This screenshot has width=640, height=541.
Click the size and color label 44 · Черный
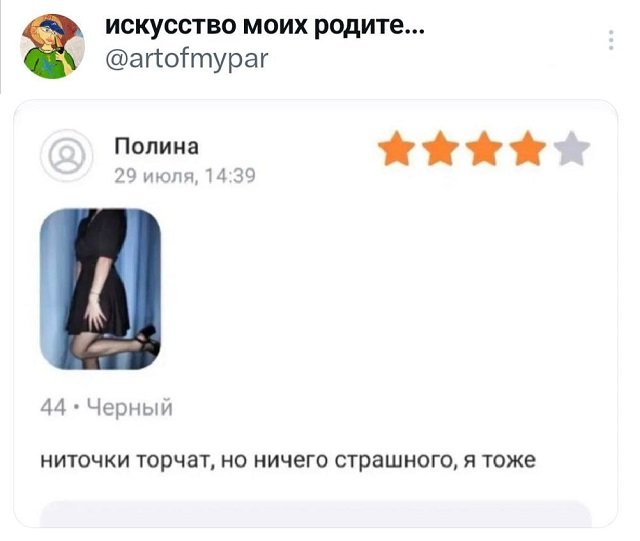(x=107, y=407)
